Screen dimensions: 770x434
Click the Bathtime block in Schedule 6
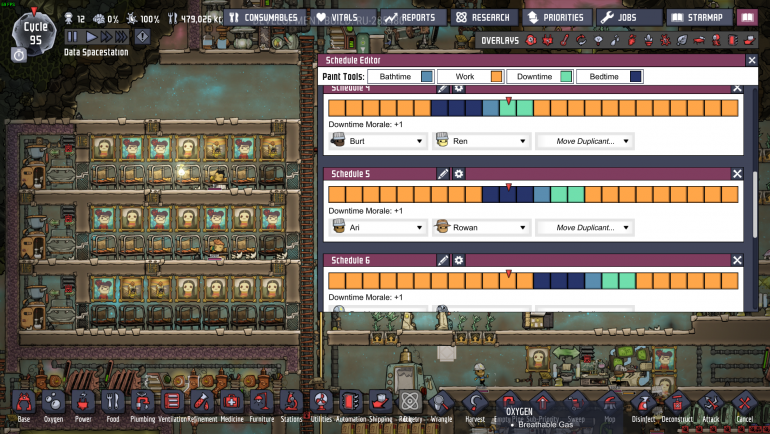(x=593, y=281)
